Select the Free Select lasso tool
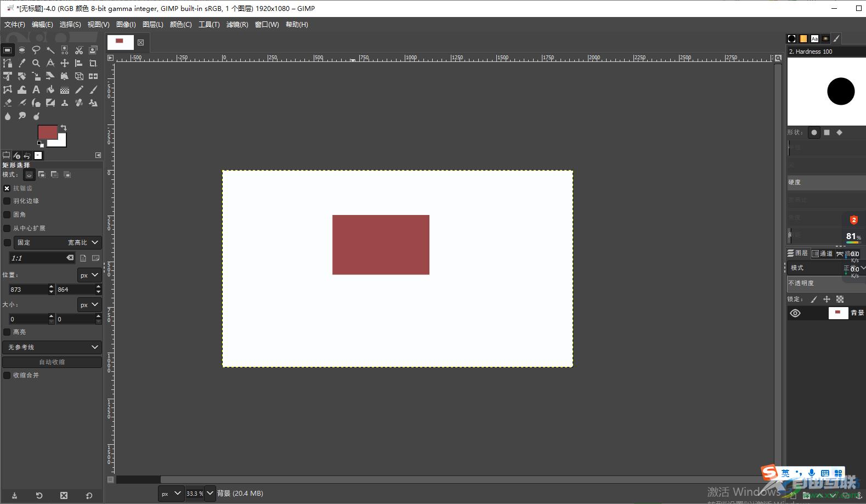The image size is (866, 504). point(36,50)
